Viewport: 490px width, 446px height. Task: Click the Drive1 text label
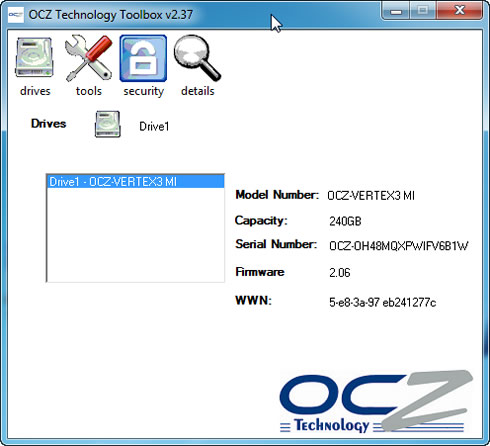(x=154, y=126)
